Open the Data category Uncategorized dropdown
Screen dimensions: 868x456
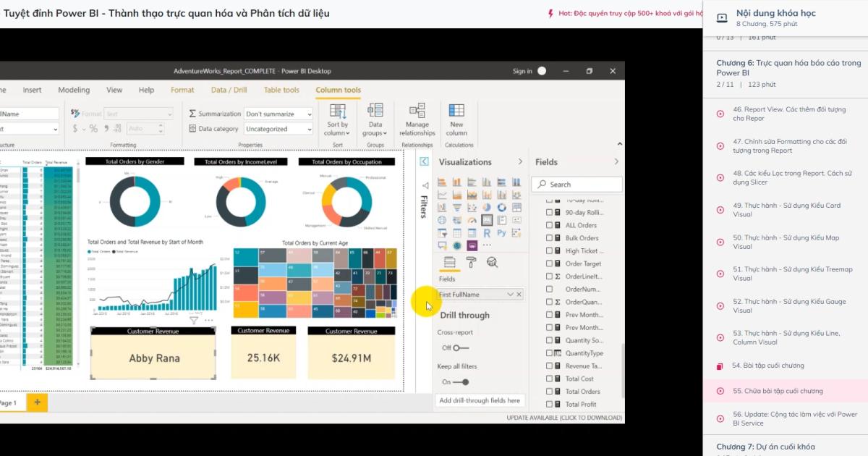(278, 129)
